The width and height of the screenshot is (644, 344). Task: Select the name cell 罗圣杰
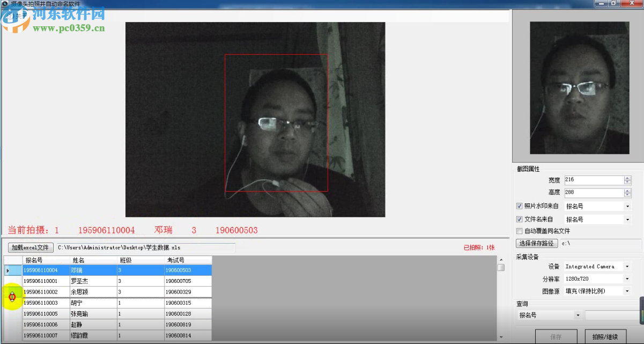tap(94, 281)
